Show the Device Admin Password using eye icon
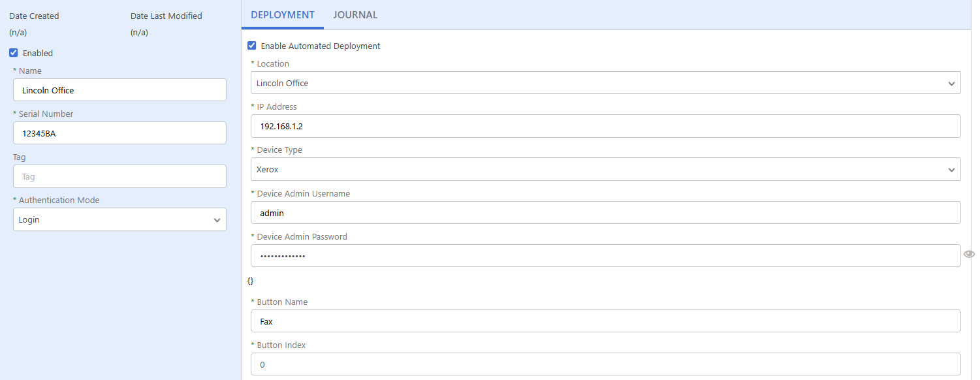980x380 pixels. point(969,254)
